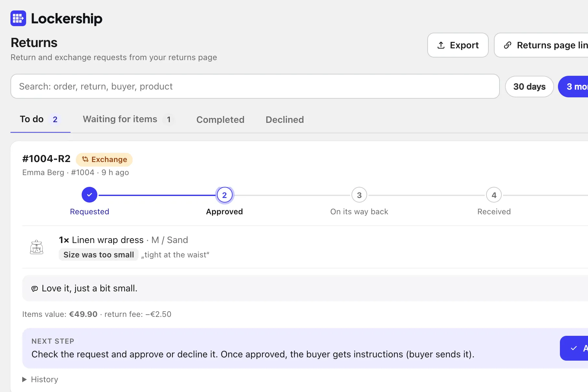Click the Returns page link chain icon
588x392 pixels.
click(508, 45)
